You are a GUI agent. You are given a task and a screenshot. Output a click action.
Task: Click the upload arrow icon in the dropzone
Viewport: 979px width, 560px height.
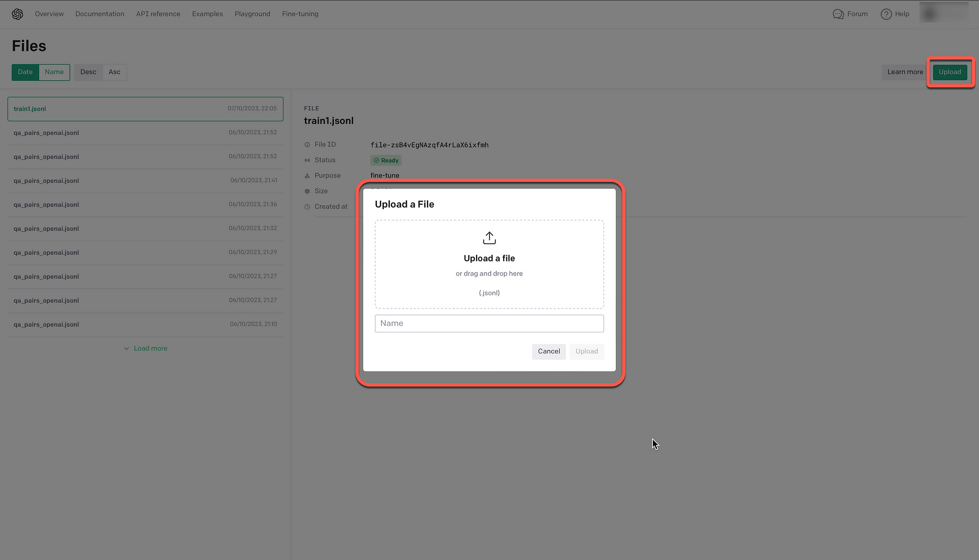pyautogui.click(x=489, y=237)
